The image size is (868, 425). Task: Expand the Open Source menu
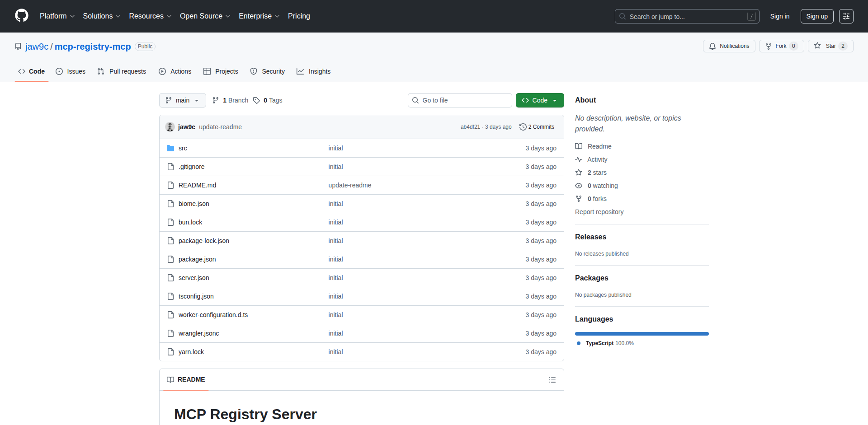[x=205, y=16]
